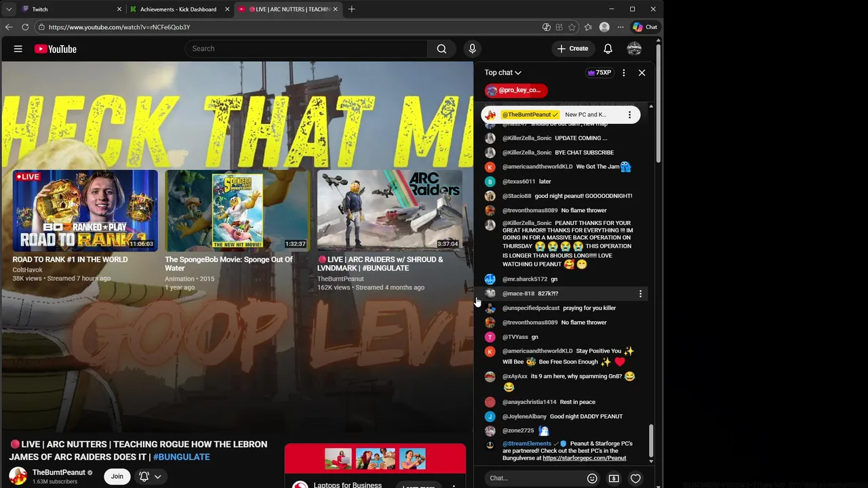
Task: Open a new browser tab
Action: [x=351, y=9]
